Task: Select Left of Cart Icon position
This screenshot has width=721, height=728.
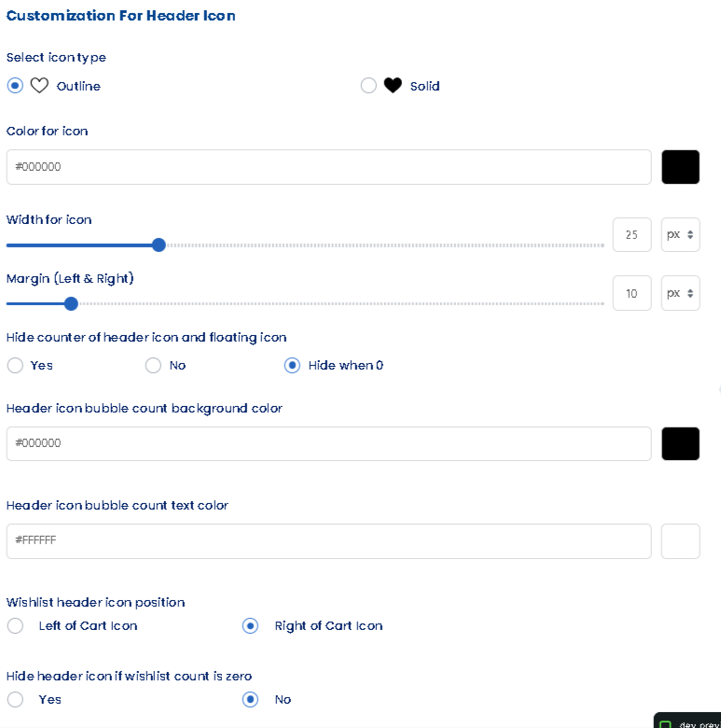Action: pyautogui.click(x=15, y=626)
